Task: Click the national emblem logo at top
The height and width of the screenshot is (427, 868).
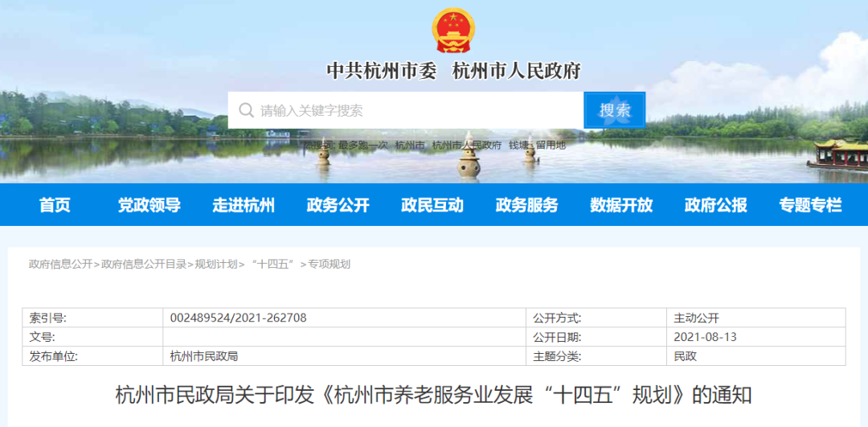Action: pyautogui.click(x=453, y=30)
